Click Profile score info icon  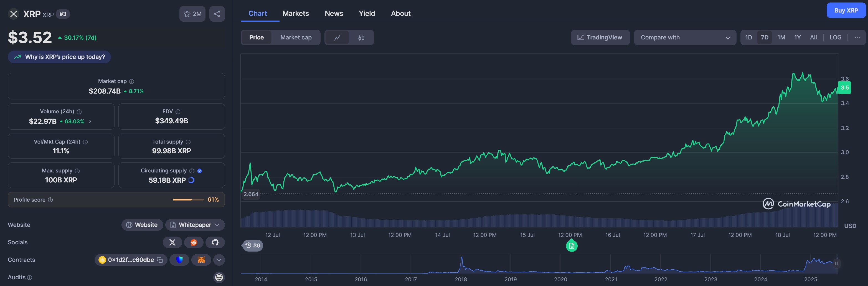[x=50, y=200]
